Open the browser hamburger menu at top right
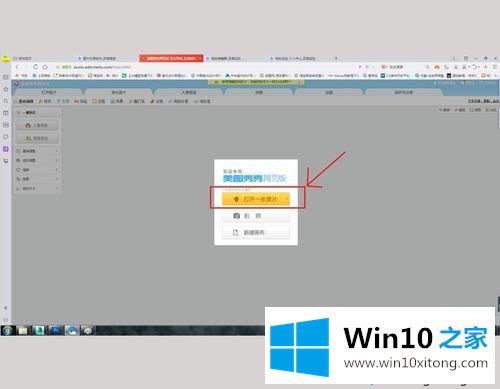 [x=495, y=67]
